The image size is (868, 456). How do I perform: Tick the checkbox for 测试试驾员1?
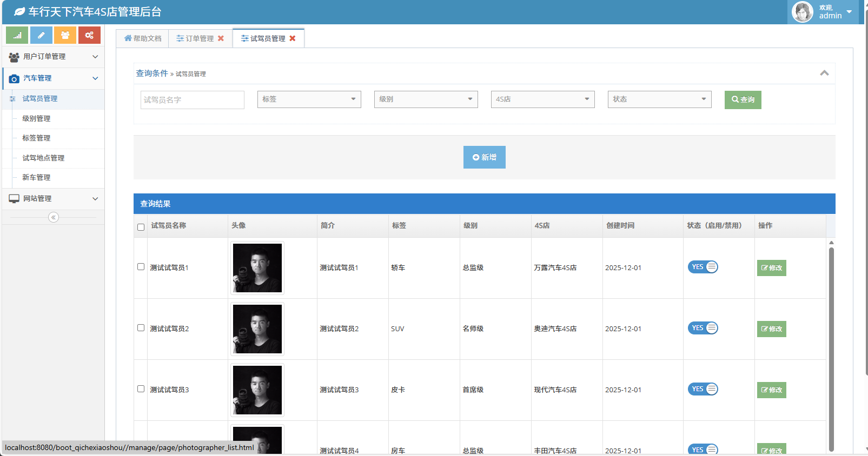(141, 267)
